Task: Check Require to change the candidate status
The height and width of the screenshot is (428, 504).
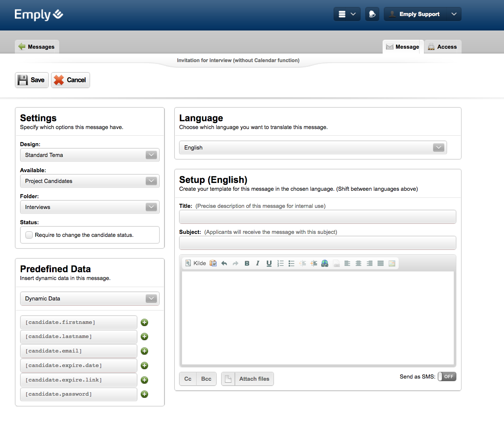Action: (29, 235)
